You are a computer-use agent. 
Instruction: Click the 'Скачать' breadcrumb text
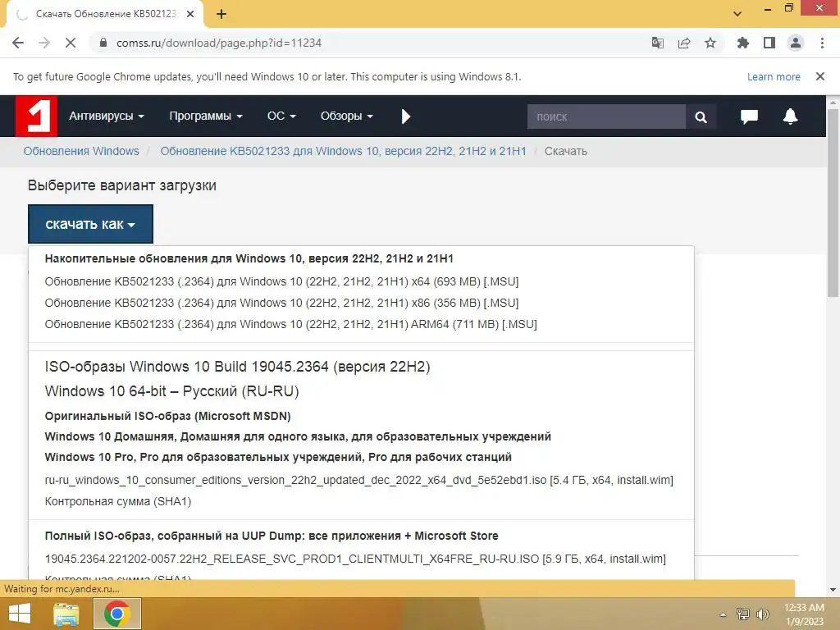[566, 151]
